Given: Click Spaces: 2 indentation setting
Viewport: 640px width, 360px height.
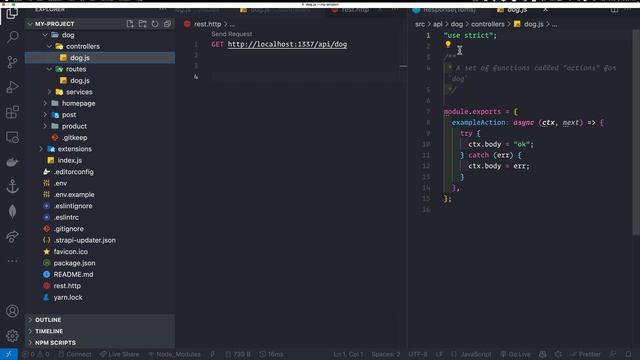Looking at the screenshot, I should [386, 354].
